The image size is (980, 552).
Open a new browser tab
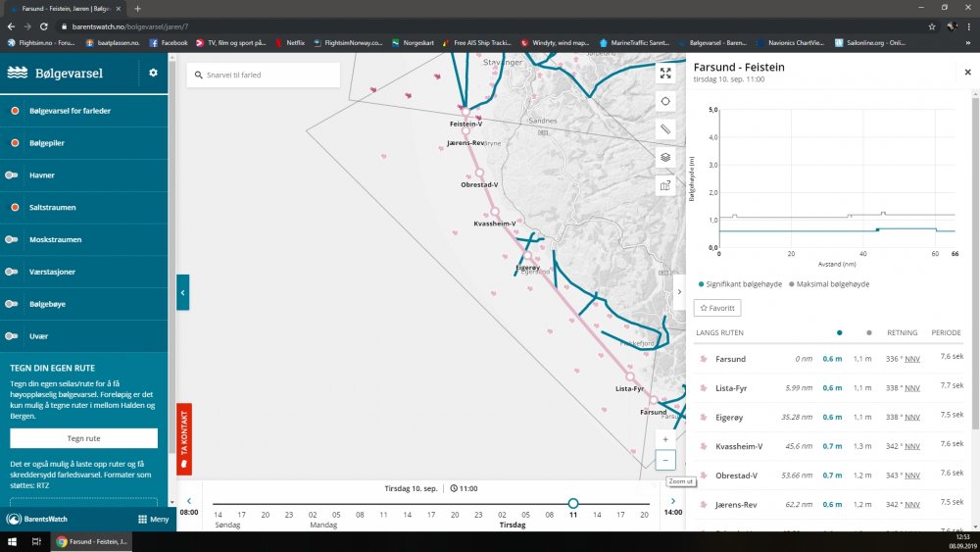137,9
